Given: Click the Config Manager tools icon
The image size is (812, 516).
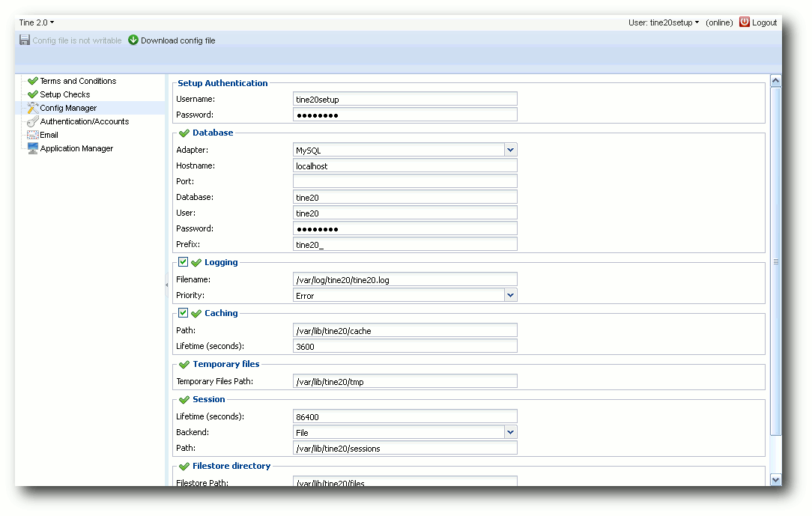Looking at the screenshot, I should click(x=33, y=108).
